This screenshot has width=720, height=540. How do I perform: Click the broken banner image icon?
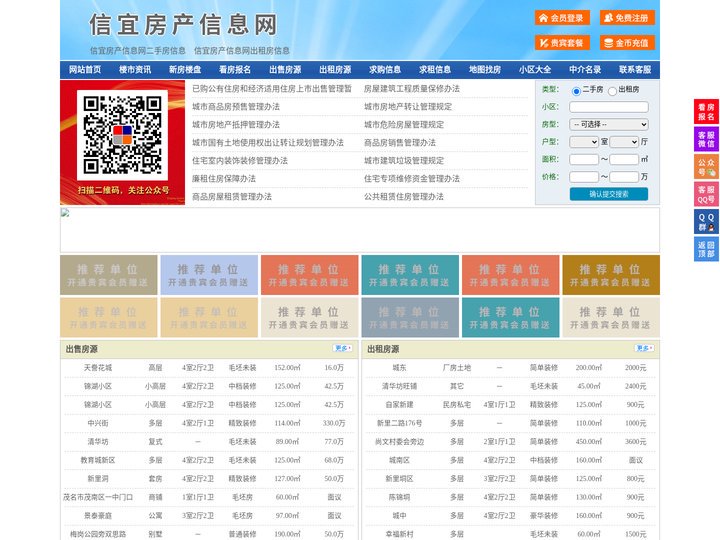[x=65, y=213]
